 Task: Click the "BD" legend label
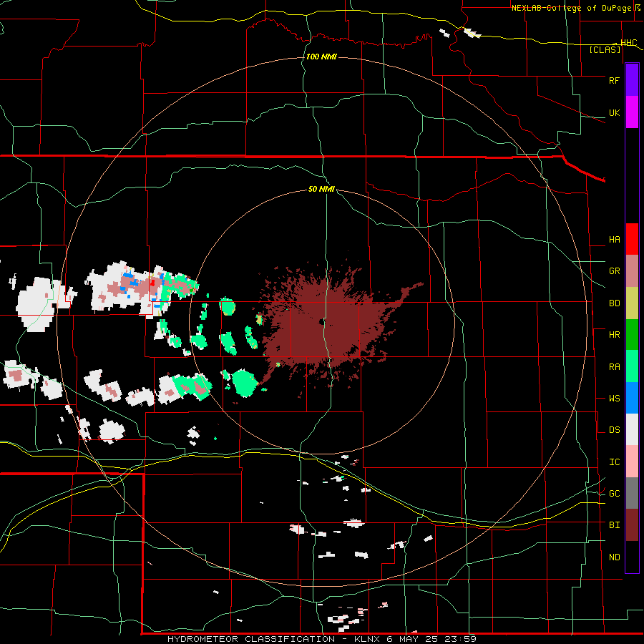[x=614, y=303]
